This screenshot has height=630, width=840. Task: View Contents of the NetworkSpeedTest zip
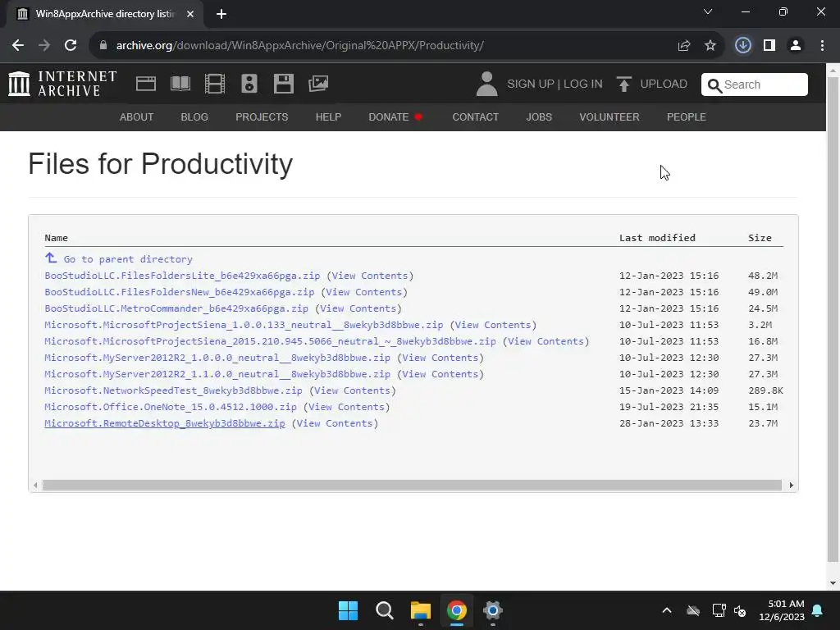pos(353,390)
